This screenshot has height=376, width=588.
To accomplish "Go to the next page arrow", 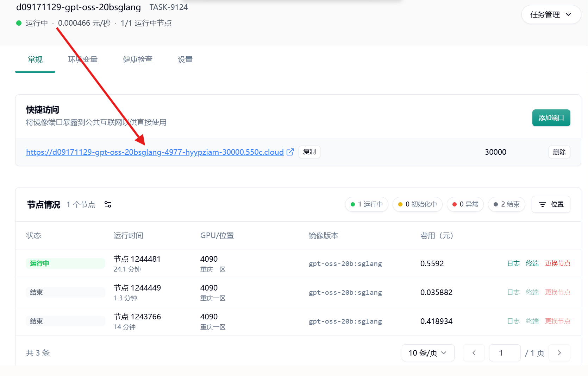I will coord(559,353).
